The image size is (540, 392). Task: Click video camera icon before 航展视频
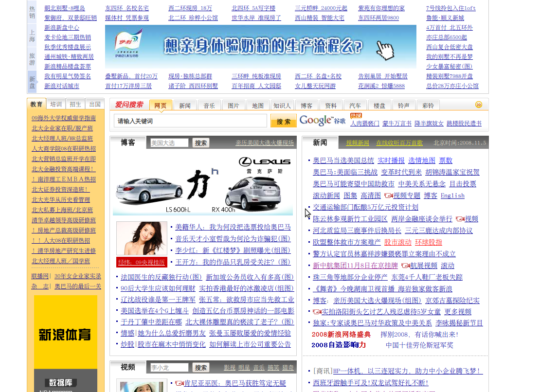[x=406, y=266]
